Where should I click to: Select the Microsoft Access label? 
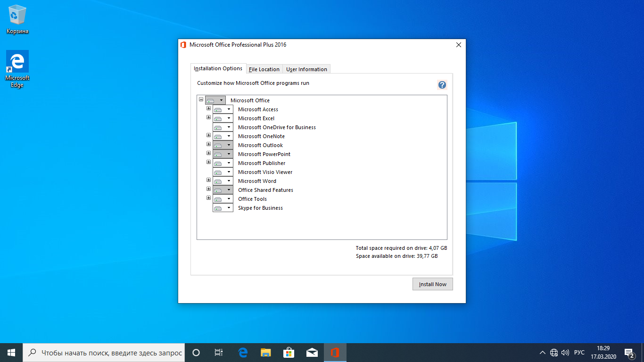(x=258, y=109)
